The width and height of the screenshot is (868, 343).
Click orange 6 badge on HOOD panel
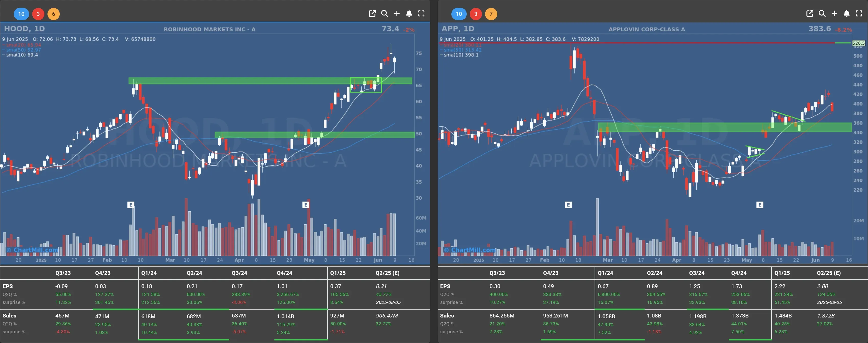54,14
